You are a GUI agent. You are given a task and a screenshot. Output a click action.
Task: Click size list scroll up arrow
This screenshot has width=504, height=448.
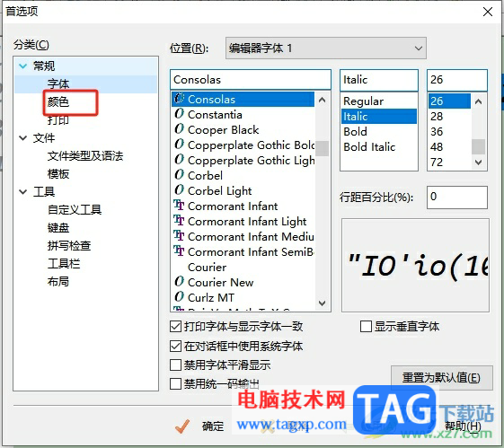(478, 101)
